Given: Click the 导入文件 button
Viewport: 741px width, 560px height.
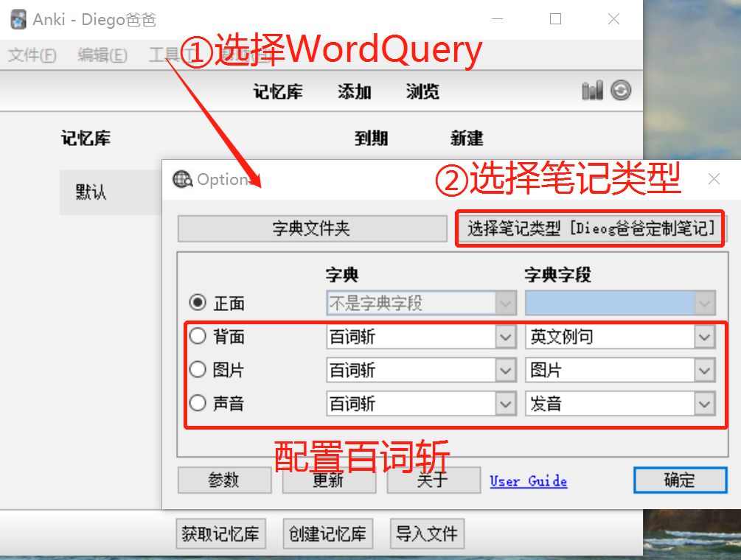Looking at the screenshot, I should pos(427,533).
